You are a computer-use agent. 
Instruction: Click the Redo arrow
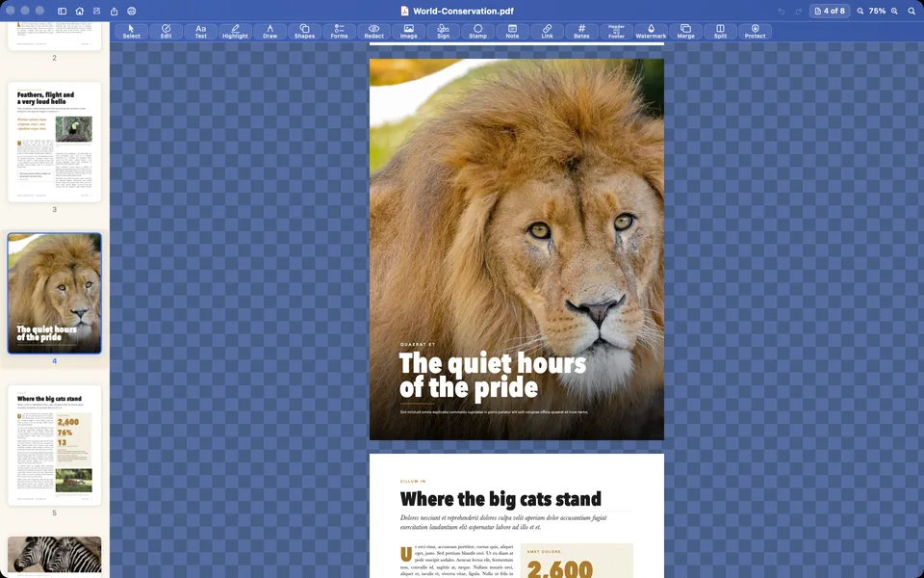(799, 12)
